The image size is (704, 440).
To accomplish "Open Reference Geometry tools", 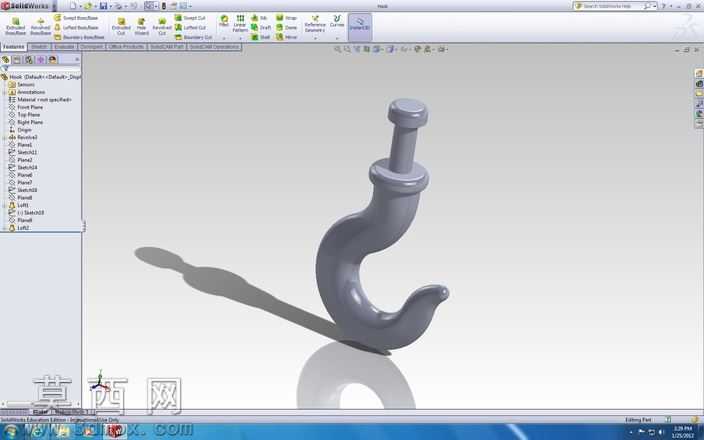I will 315,23.
